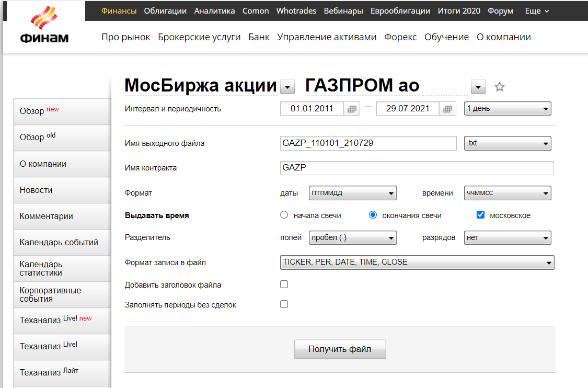Go to top-menu "О компании" section
The height and width of the screenshot is (388, 588).
[x=504, y=37]
